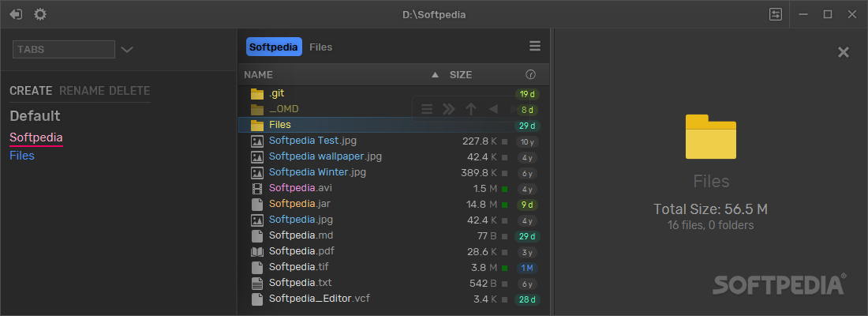Click the image icon of Softpedia.jpg
The width and height of the screenshot is (868, 316).
[x=257, y=220]
